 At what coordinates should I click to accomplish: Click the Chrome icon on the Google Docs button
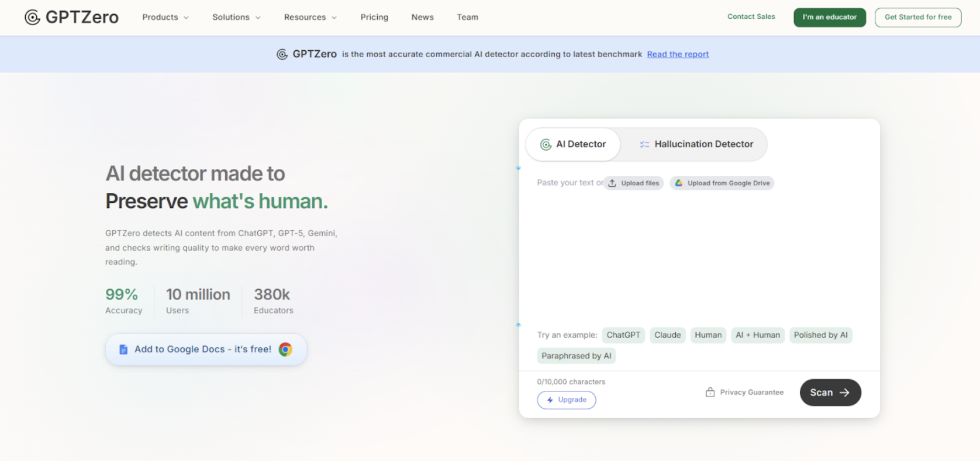pyautogui.click(x=285, y=349)
